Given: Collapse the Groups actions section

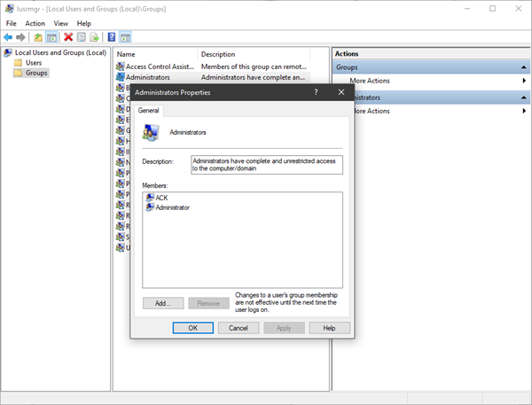Looking at the screenshot, I should pyautogui.click(x=524, y=67).
